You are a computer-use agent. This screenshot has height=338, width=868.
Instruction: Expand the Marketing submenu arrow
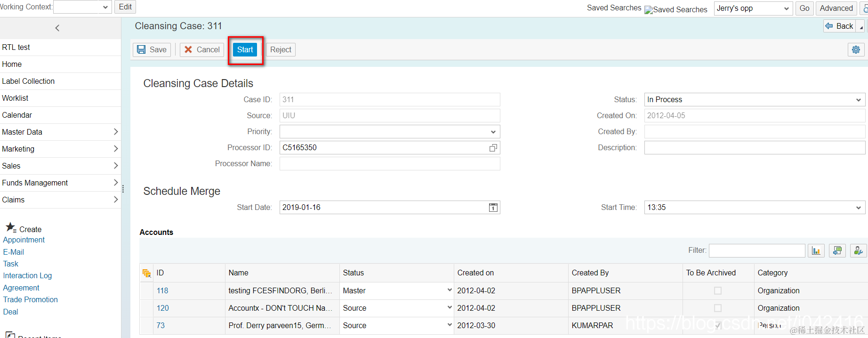(116, 149)
